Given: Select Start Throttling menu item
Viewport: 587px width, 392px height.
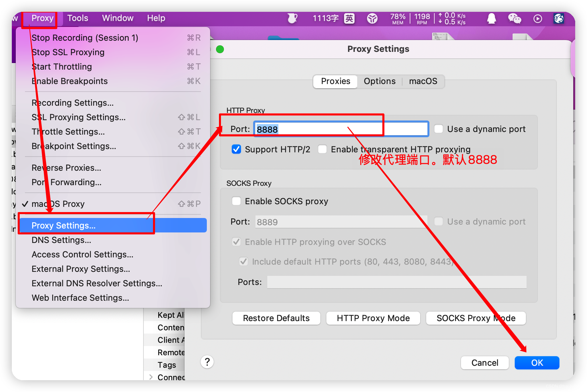Looking at the screenshot, I should [113, 67].
